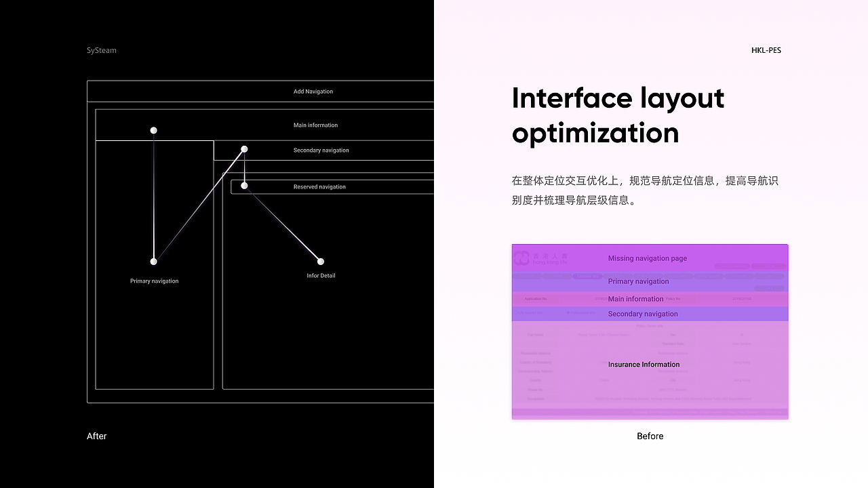Click 'Insurance Information' in the Before screenshot
The width and height of the screenshot is (868, 488).
tap(644, 365)
